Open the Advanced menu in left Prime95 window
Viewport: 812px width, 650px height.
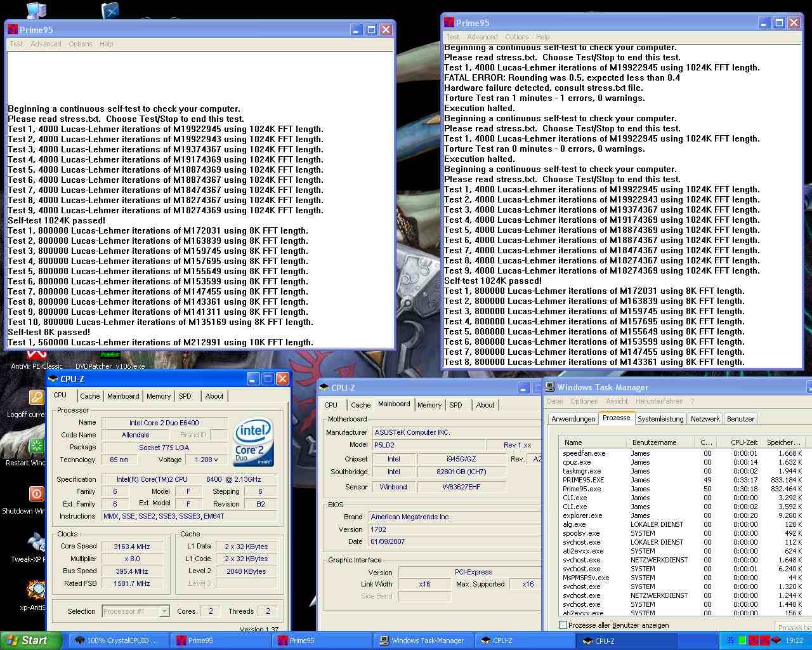point(46,44)
